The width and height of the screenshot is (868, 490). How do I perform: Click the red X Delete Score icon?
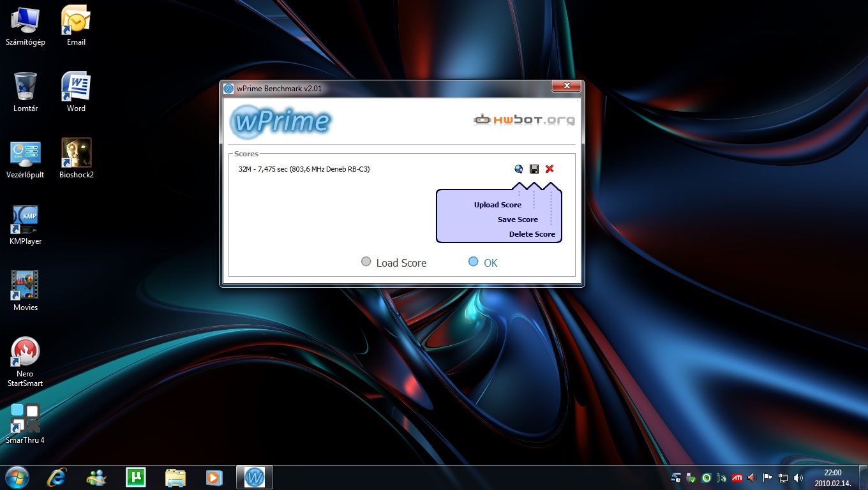[x=550, y=169]
